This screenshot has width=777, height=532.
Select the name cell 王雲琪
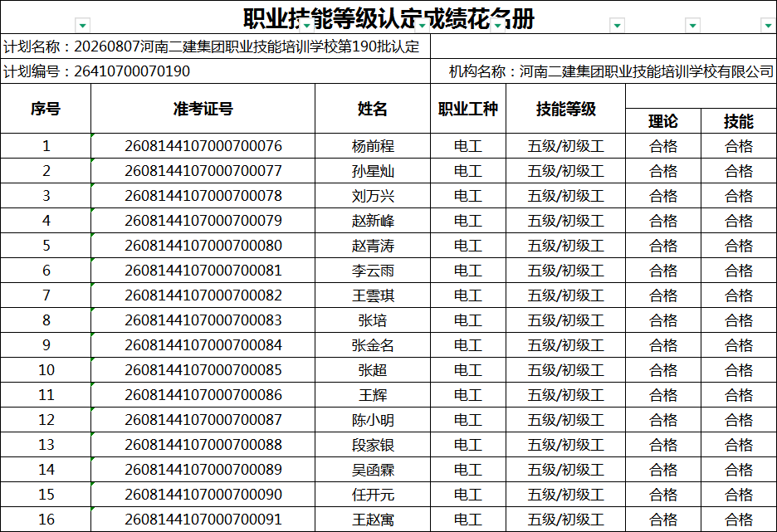[x=373, y=295]
